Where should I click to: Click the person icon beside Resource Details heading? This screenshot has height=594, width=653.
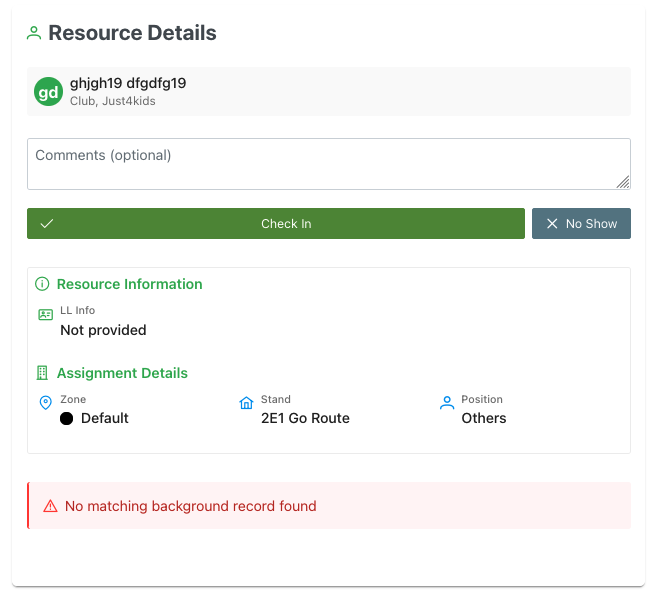[x=34, y=33]
